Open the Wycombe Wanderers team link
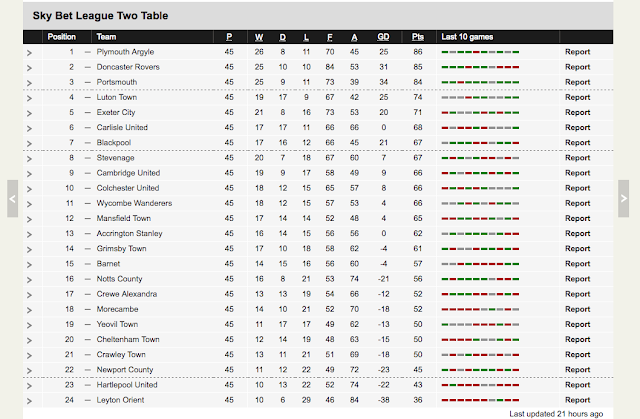This screenshot has width=640, height=419. click(x=134, y=203)
